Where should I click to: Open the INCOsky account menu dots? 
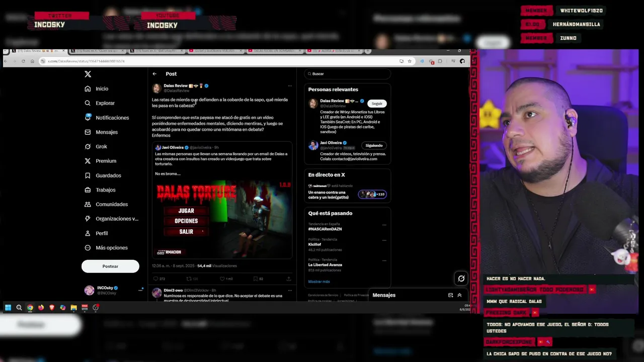pos(140,290)
